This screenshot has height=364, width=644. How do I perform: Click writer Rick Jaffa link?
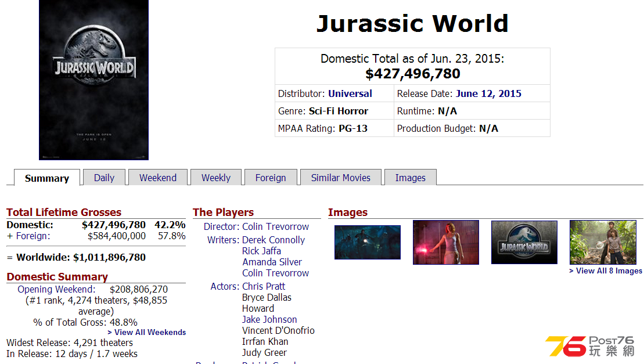(262, 251)
